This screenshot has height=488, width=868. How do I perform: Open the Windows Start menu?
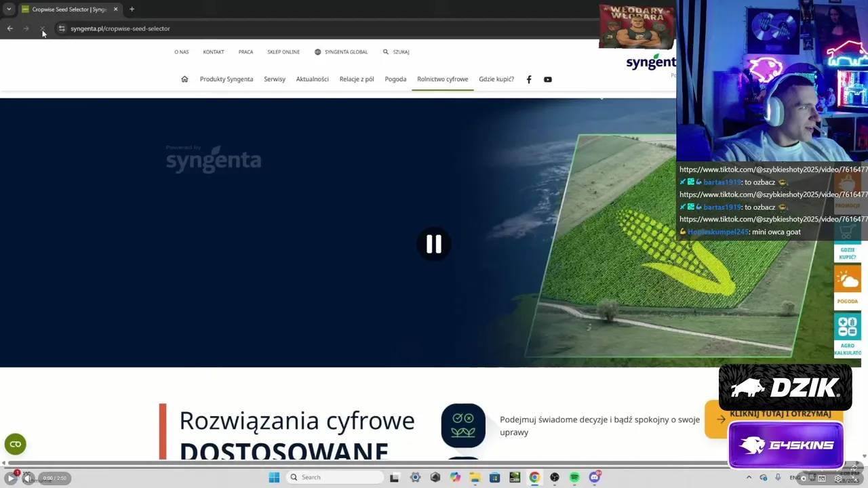pos(274,477)
